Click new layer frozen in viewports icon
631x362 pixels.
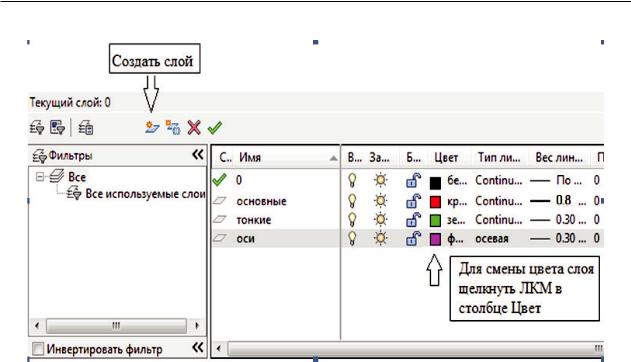point(173,128)
